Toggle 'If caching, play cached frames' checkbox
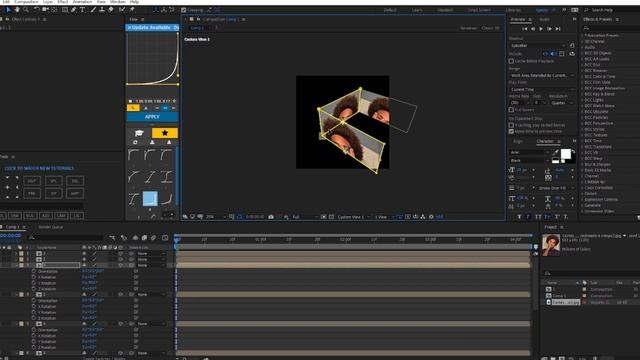 click(511, 125)
